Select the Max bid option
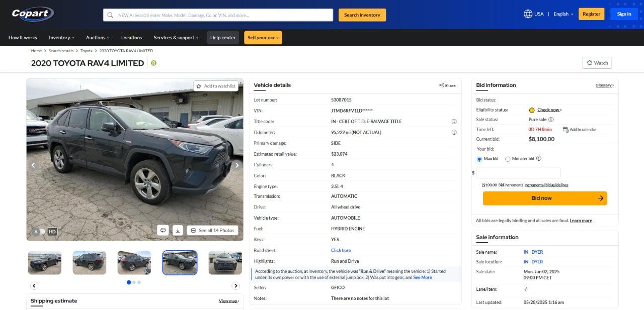The width and height of the screenshot is (644, 310). [x=479, y=159]
